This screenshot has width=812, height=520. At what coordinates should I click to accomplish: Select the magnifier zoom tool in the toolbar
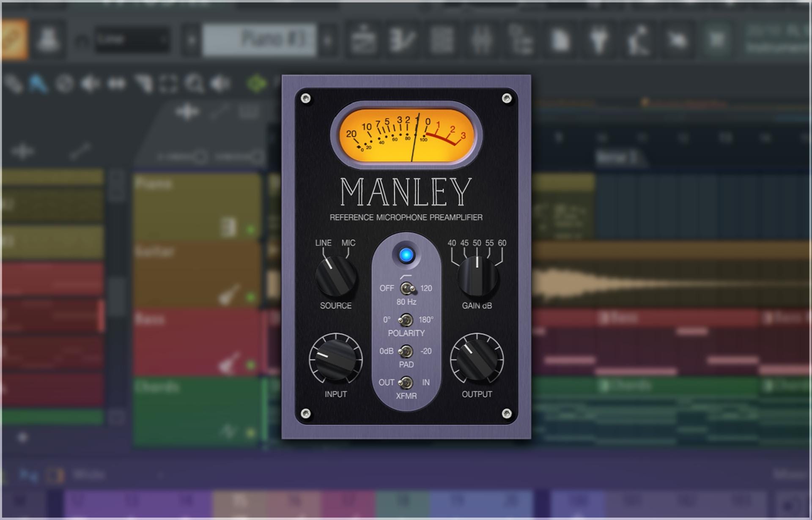click(x=195, y=84)
